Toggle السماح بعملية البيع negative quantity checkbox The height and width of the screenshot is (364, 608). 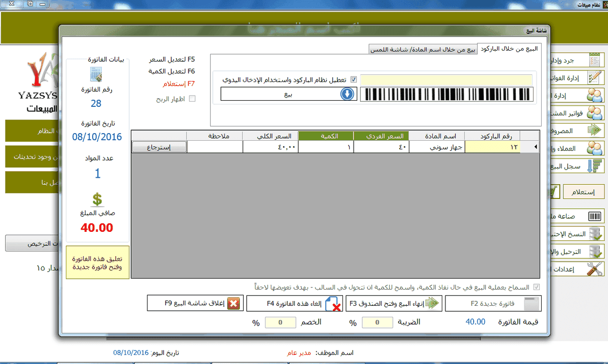point(537,287)
